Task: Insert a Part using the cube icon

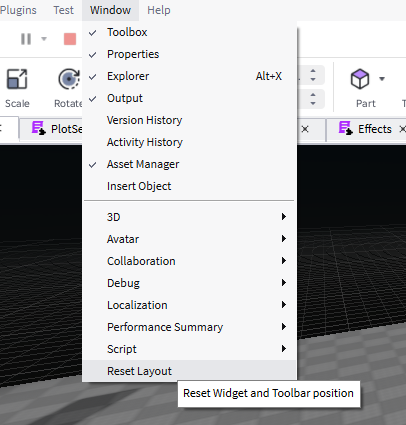Action: coord(360,79)
